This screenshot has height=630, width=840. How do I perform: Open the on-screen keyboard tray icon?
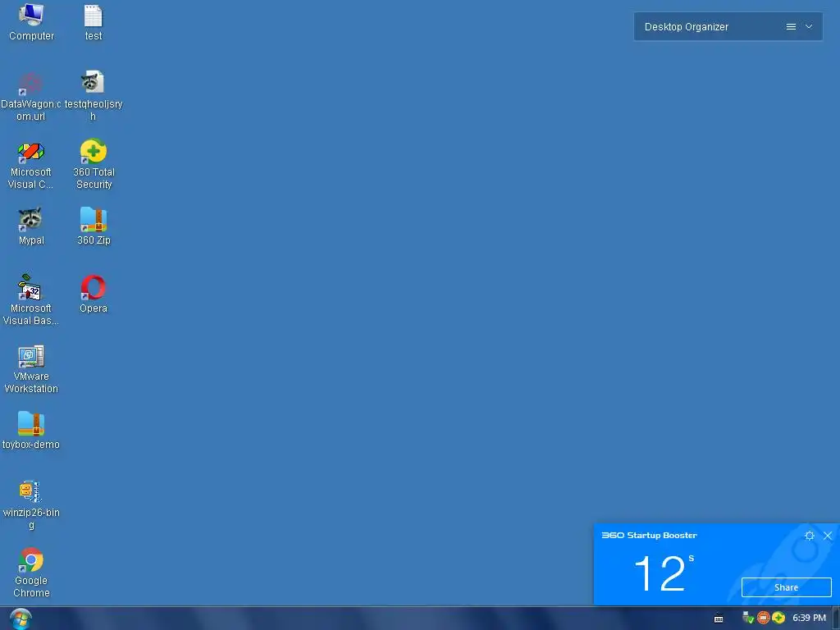(719, 619)
